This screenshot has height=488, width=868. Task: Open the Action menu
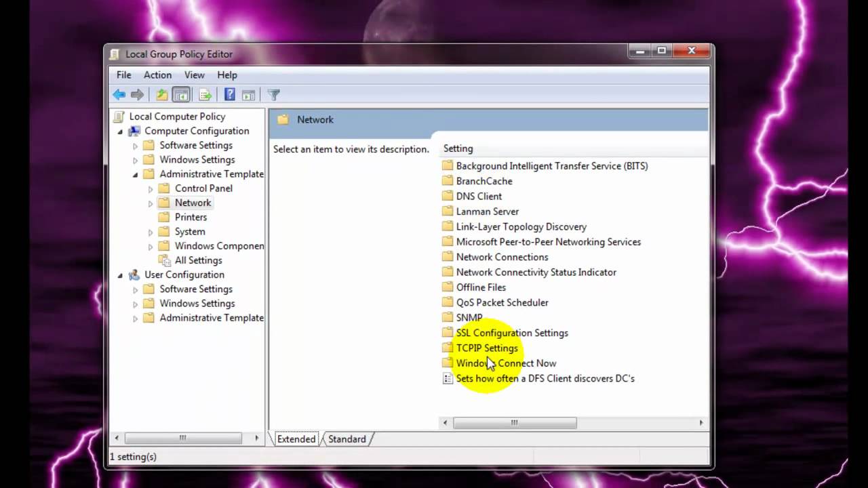(157, 75)
